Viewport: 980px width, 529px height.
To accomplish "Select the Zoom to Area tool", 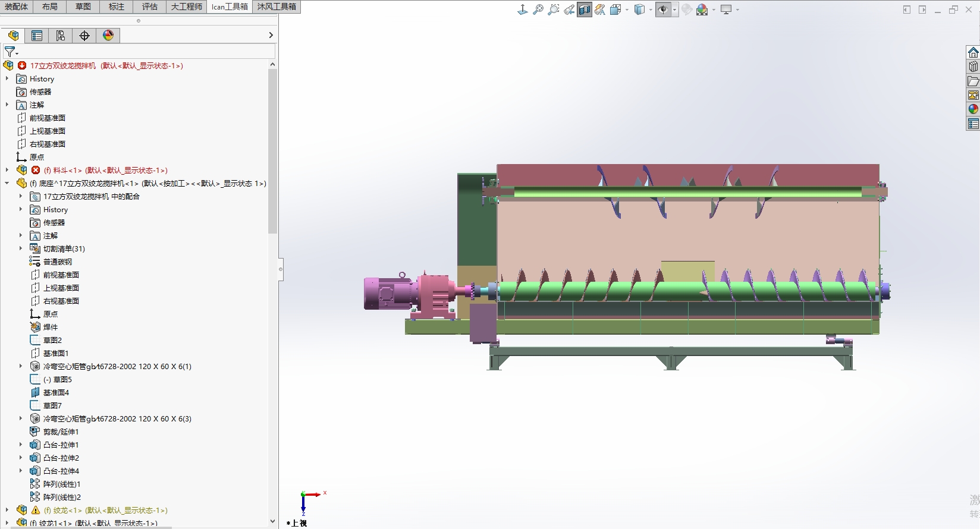I will coord(554,10).
